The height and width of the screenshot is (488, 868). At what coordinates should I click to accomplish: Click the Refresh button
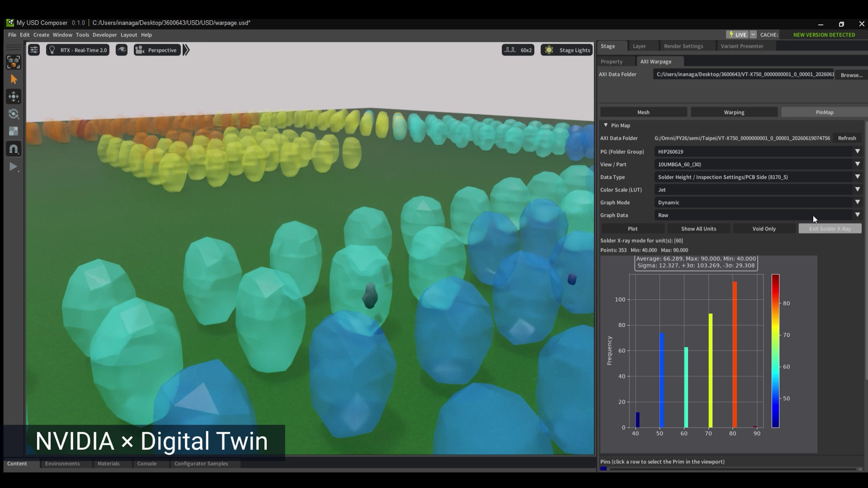(x=847, y=138)
